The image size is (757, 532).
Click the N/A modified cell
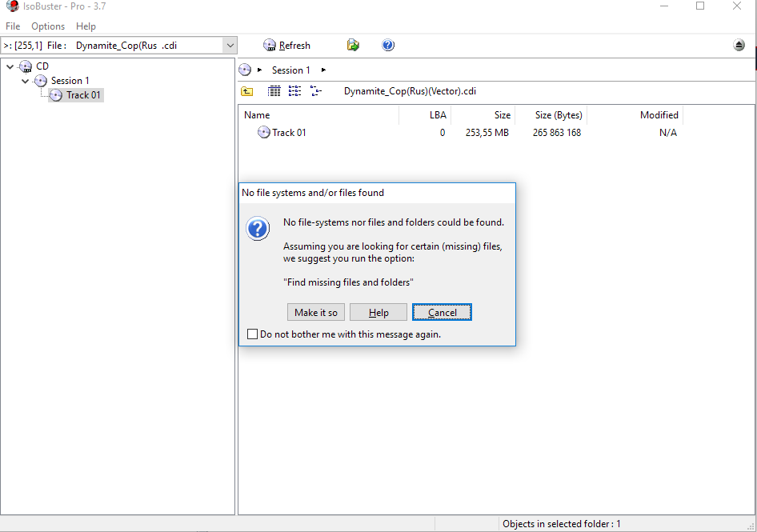pyautogui.click(x=668, y=133)
